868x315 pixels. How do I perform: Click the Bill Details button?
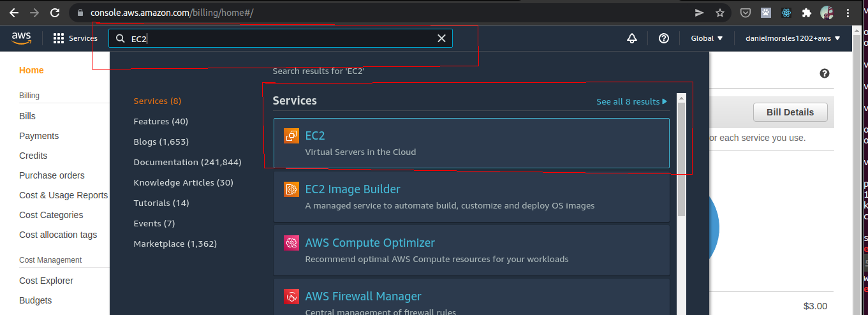790,112
